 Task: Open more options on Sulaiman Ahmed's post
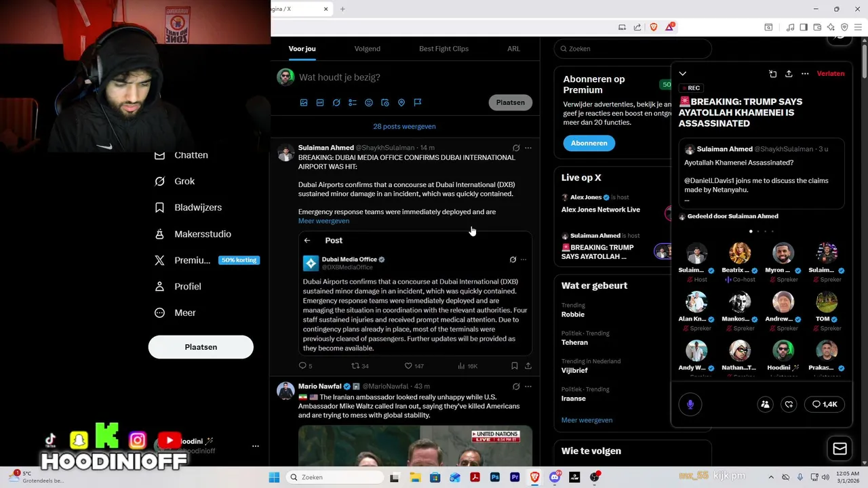click(528, 148)
